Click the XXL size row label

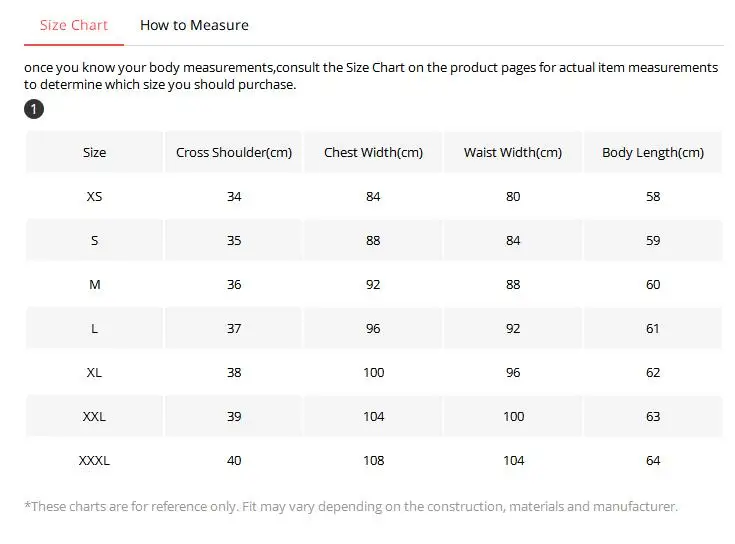94,417
